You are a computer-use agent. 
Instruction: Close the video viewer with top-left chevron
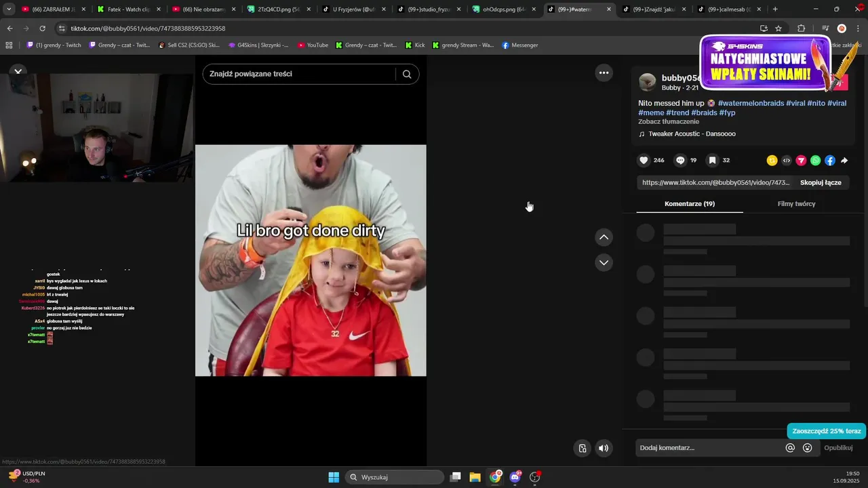tap(18, 71)
